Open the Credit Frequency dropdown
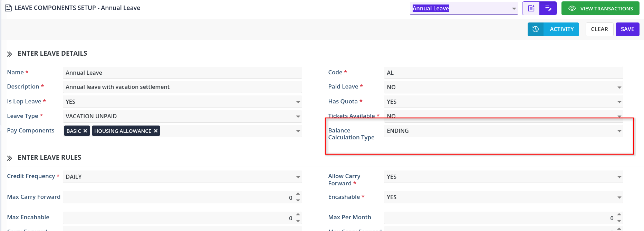Viewport: 644px width, 231px height. (182, 177)
